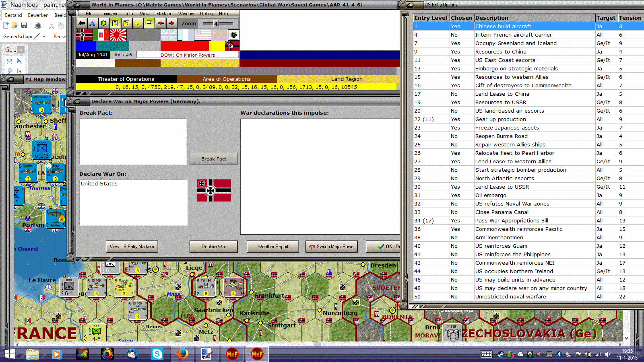Select Relocate fleet to Pearl Harbor row
The height and width of the screenshot is (362, 644).
click(x=528, y=153)
